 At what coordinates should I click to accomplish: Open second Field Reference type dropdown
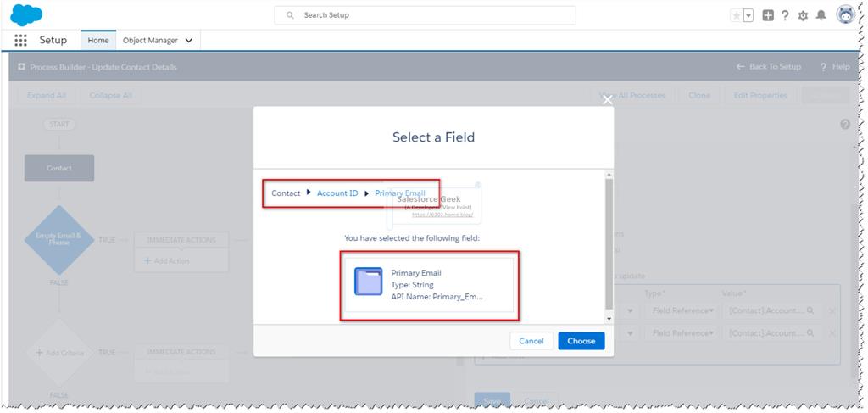pos(682,332)
